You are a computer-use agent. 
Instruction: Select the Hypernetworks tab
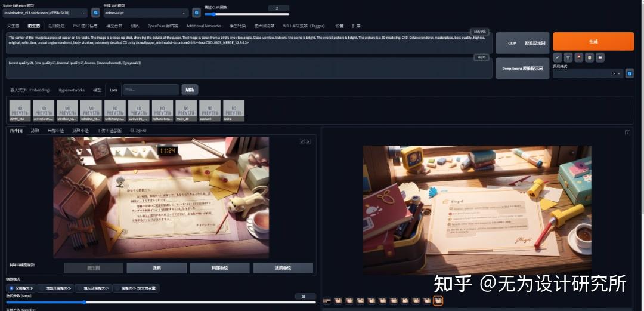[x=72, y=90]
